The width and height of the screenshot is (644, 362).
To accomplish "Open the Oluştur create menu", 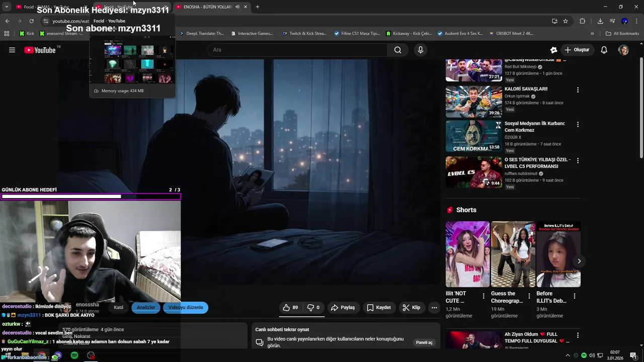I will (577, 50).
